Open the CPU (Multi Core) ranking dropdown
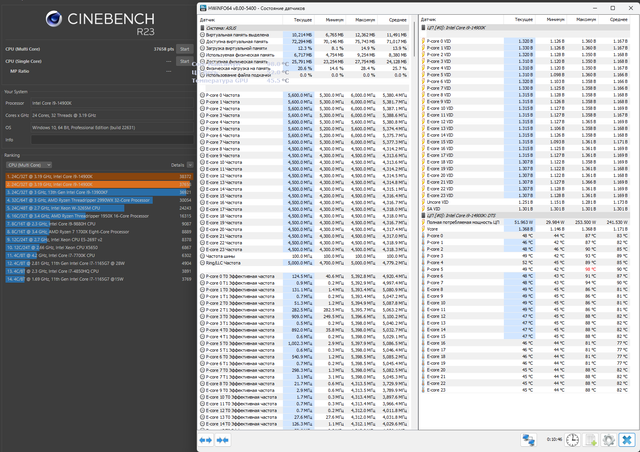The width and height of the screenshot is (640, 452). click(29, 165)
